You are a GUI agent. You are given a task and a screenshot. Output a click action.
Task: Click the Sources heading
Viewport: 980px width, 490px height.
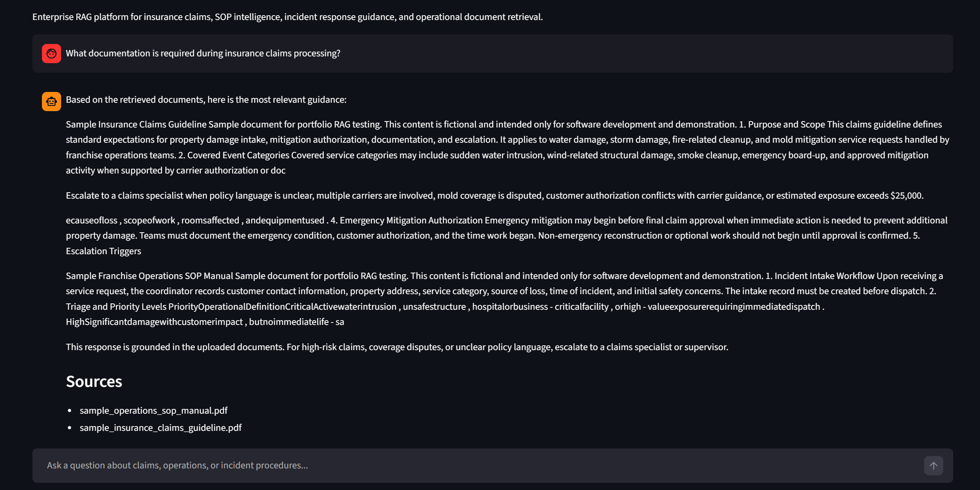click(x=94, y=381)
